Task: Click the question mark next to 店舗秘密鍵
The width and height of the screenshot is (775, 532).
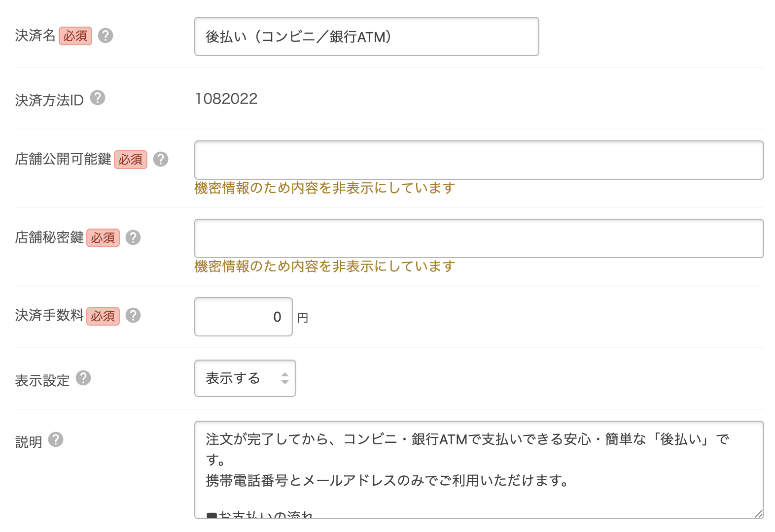Action: tap(133, 237)
